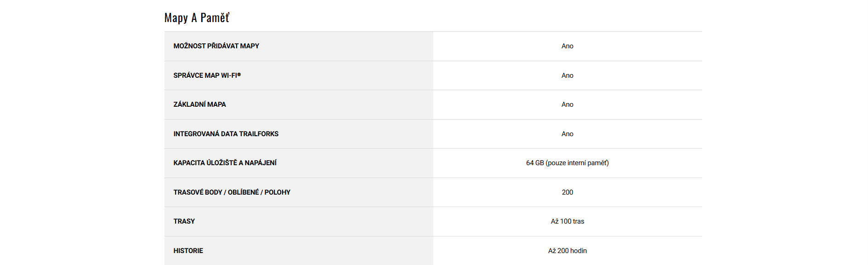Click the Ano value for Základní mapa
The image size is (868, 265).
567,104
